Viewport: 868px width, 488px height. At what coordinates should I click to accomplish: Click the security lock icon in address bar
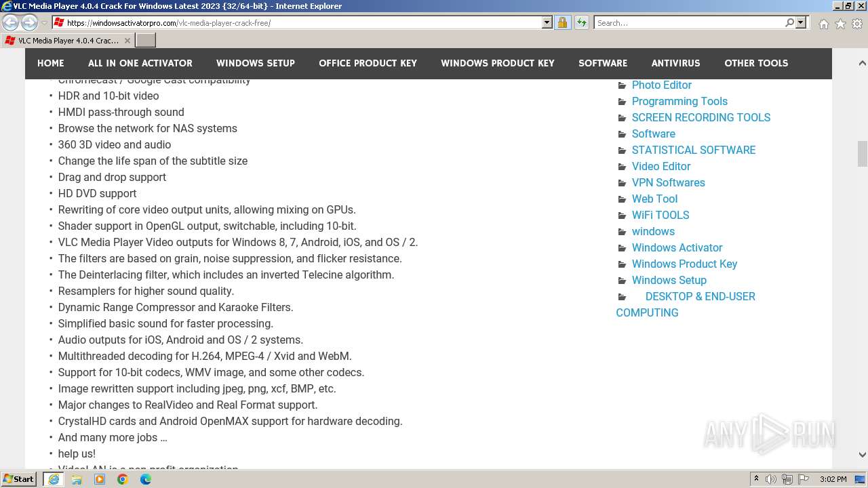(x=562, y=22)
